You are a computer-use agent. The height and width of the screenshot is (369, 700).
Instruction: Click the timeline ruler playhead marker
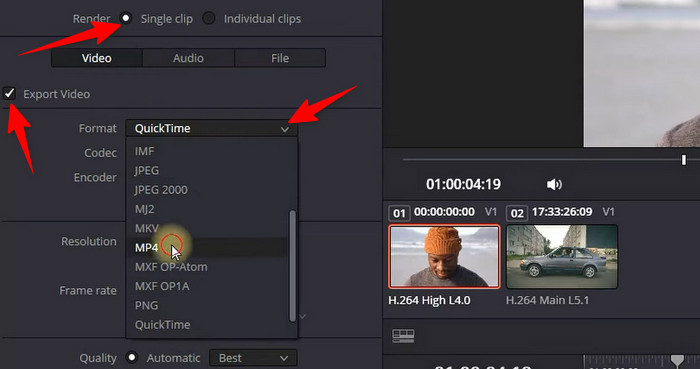[x=677, y=360]
